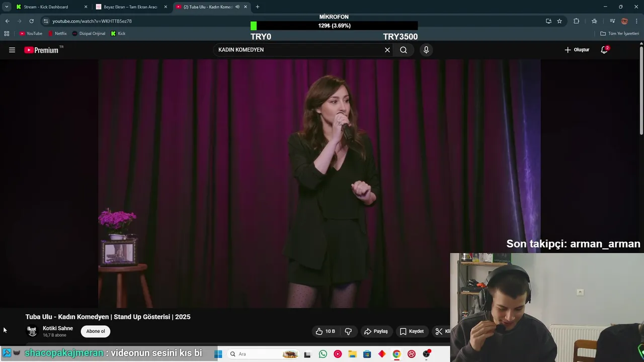Go back with the browser back arrow
Screen dimensions: 644x362
click(x=7, y=21)
